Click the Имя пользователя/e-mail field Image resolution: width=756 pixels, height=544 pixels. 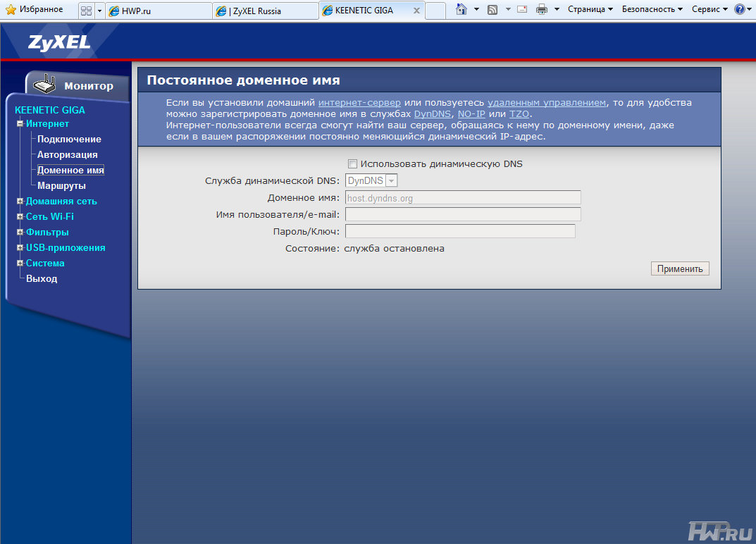[x=463, y=215]
